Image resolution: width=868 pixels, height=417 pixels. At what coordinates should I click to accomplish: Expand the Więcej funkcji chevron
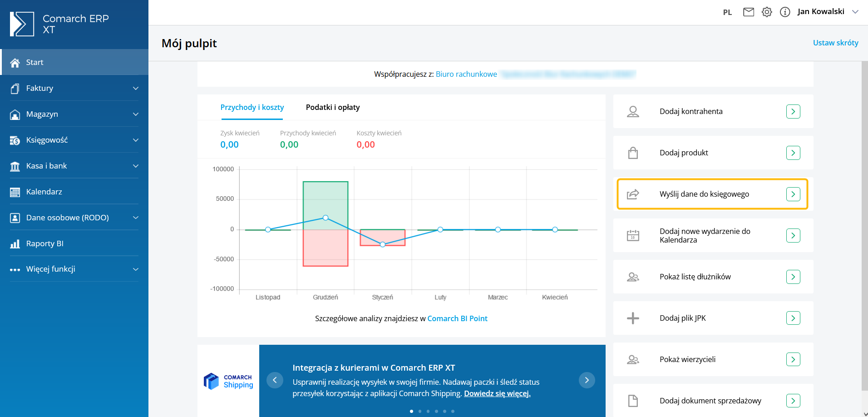(135, 269)
